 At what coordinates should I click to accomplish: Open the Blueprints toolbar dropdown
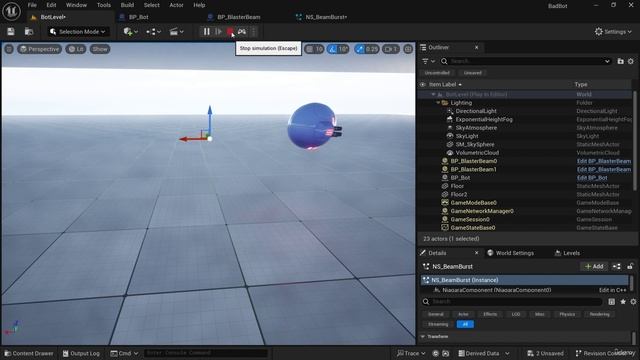tap(153, 31)
